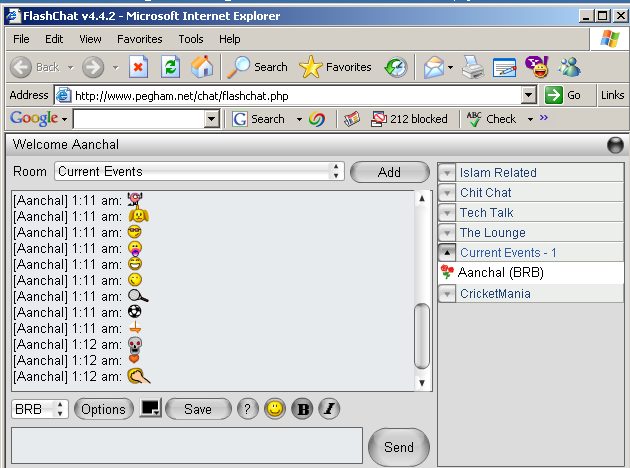The width and height of the screenshot is (630, 468).
Task: Click the Edit page icon
Action: [505, 67]
